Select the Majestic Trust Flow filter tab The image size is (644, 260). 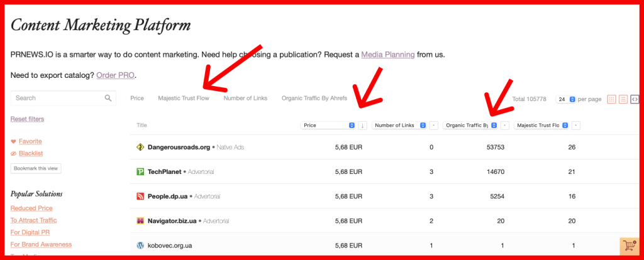pos(184,99)
